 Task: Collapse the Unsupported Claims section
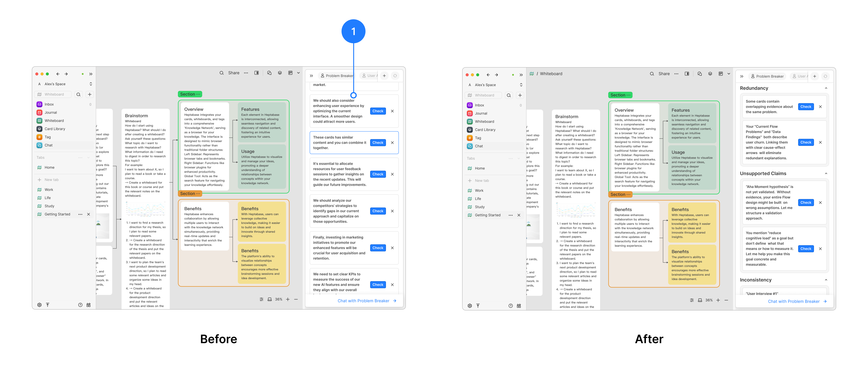[x=826, y=174]
